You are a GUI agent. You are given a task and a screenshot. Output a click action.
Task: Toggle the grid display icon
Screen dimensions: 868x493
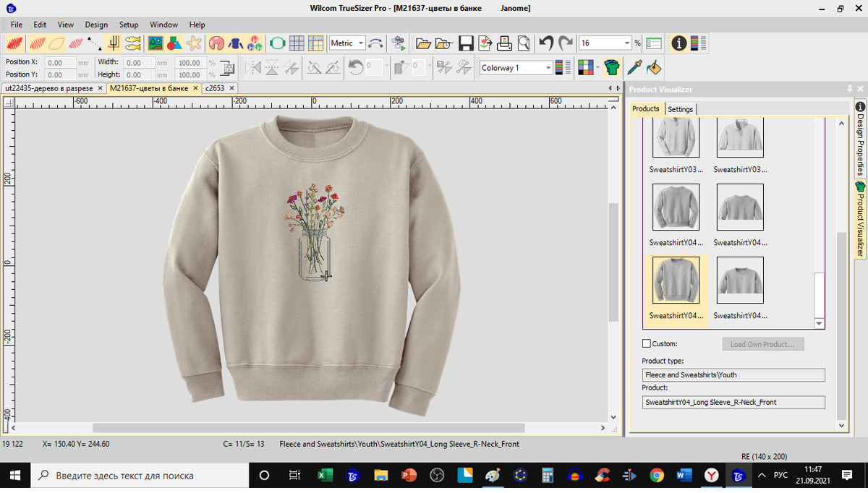[297, 43]
